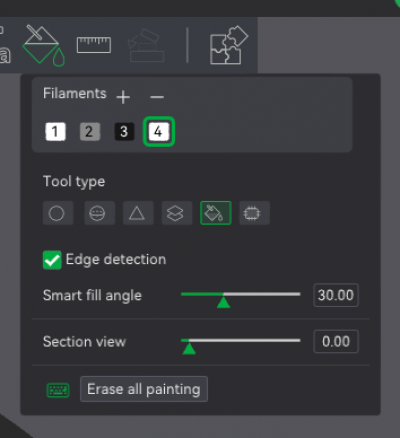Select the height range layers tool type
Screen dimensions: 400x438
click(x=177, y=213)
